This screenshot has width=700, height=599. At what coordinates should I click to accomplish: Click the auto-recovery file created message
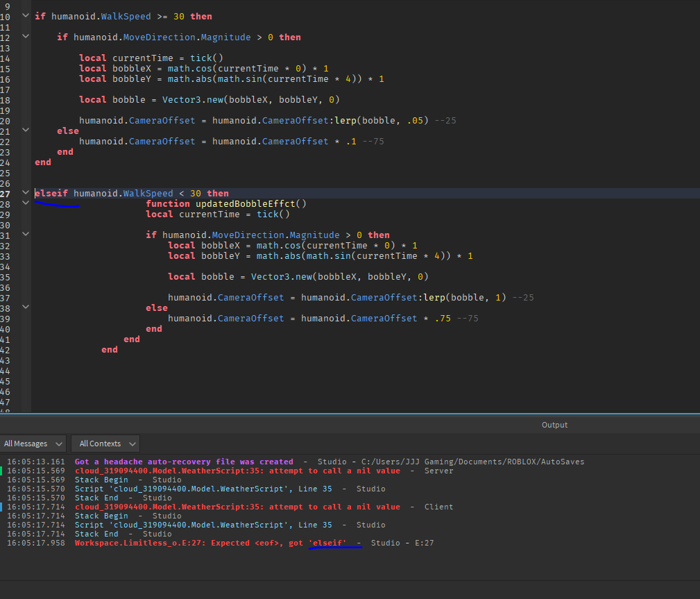click(x=184, y=462)
